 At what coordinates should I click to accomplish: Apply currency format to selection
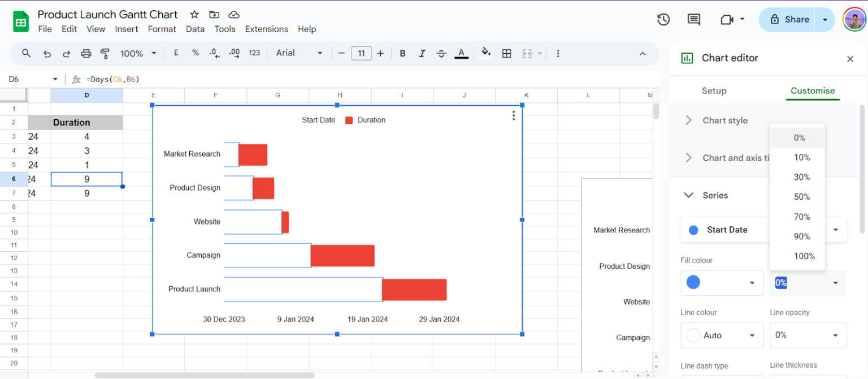pyautogui.click(x=176, y=53)
